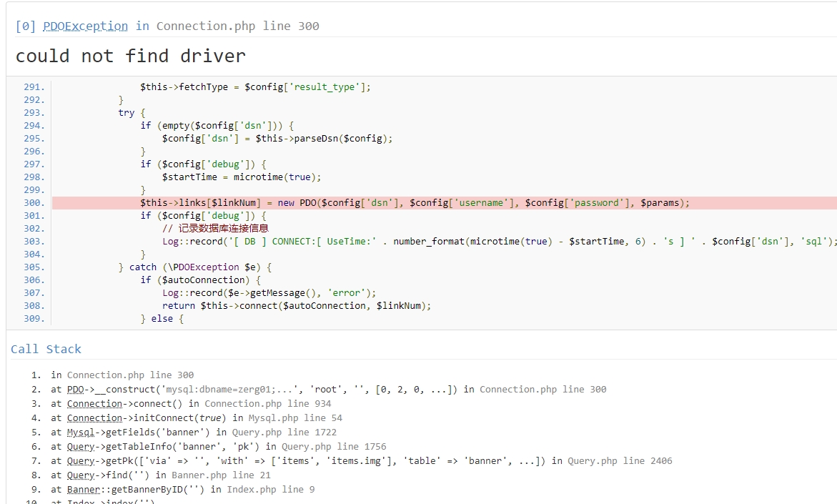
Task: Click the fetchType assignment on line 291
Action: (x=255, y=87)
